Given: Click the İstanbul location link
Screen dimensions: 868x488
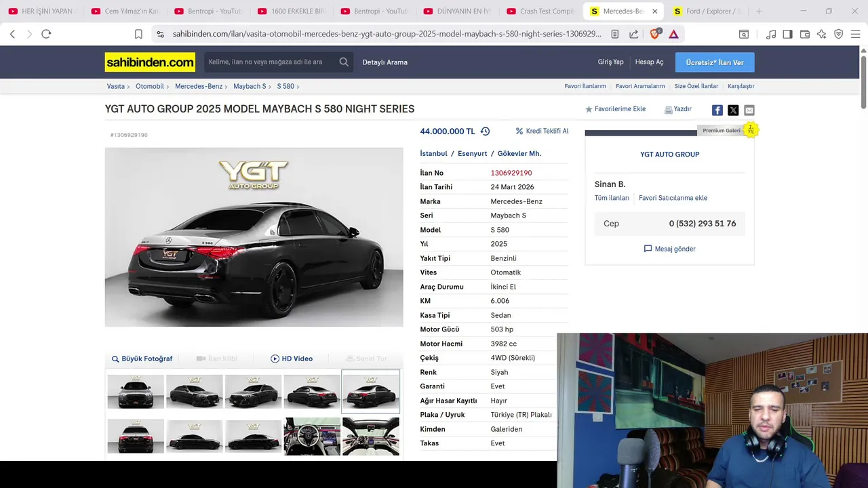Looking at the screenshot, I should click(x=433, y=154).
